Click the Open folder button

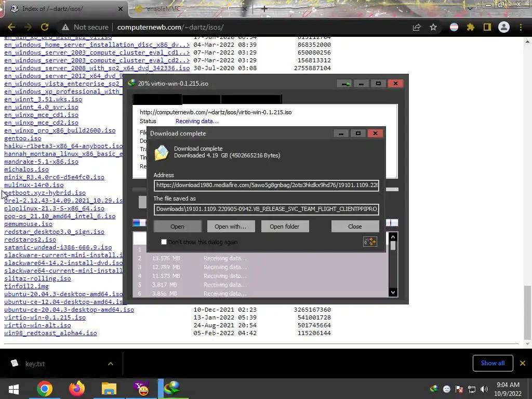285,227
